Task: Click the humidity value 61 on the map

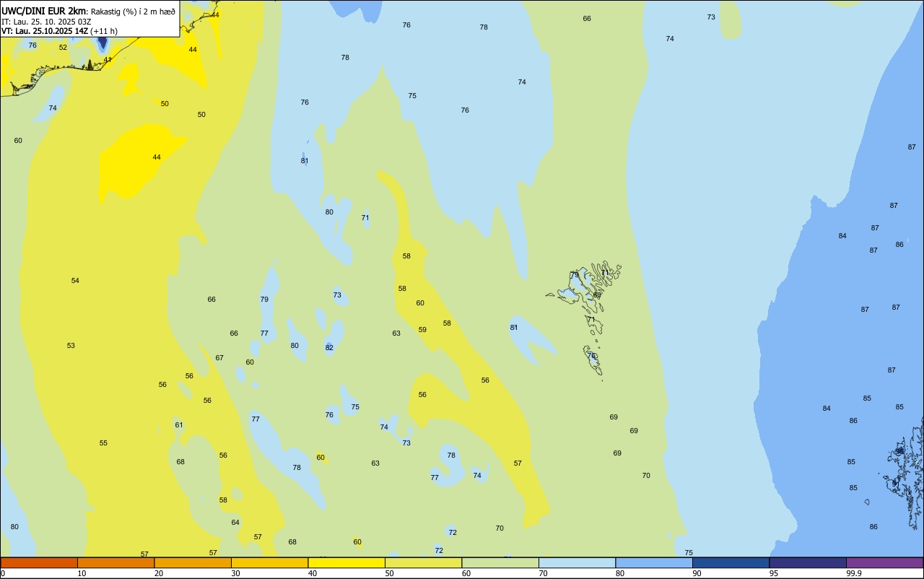Action: click(x=179, y=425)
